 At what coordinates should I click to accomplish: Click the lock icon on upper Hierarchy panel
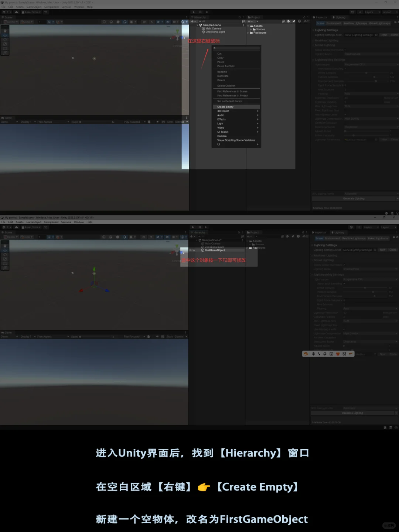(239, 17)
